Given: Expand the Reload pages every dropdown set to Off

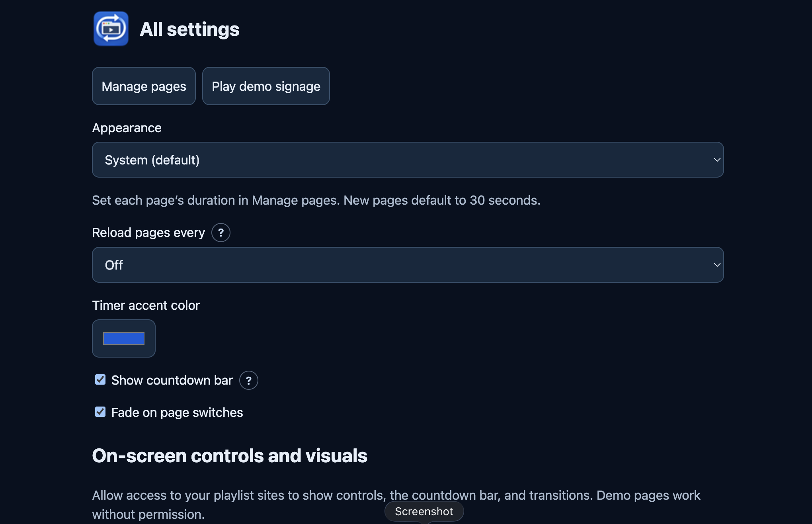Looking at the screenshot, I should click(408, 265).
